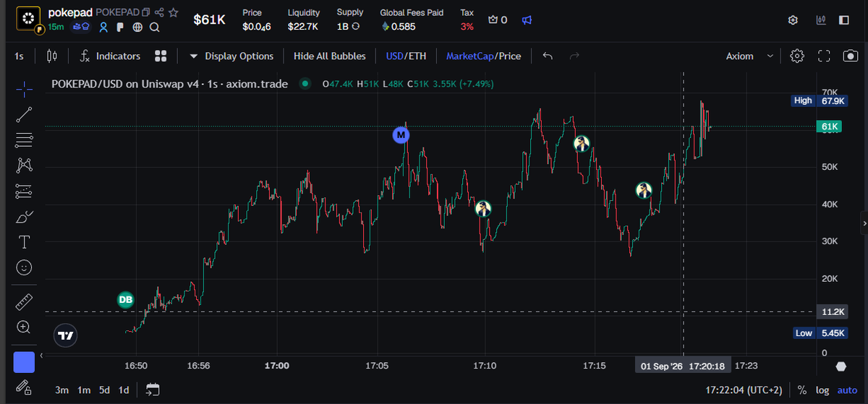Image resolution: width=868 pixels, height=404 pixels.
Task: Select the 3m time range
Action: pyautogui.click(x=61, y=390)
